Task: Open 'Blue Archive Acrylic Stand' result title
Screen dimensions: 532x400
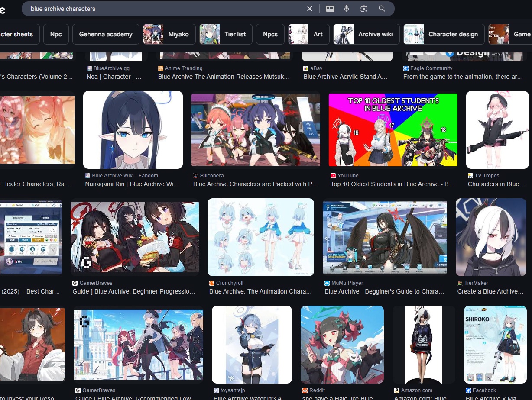Action: coord(345,77)
